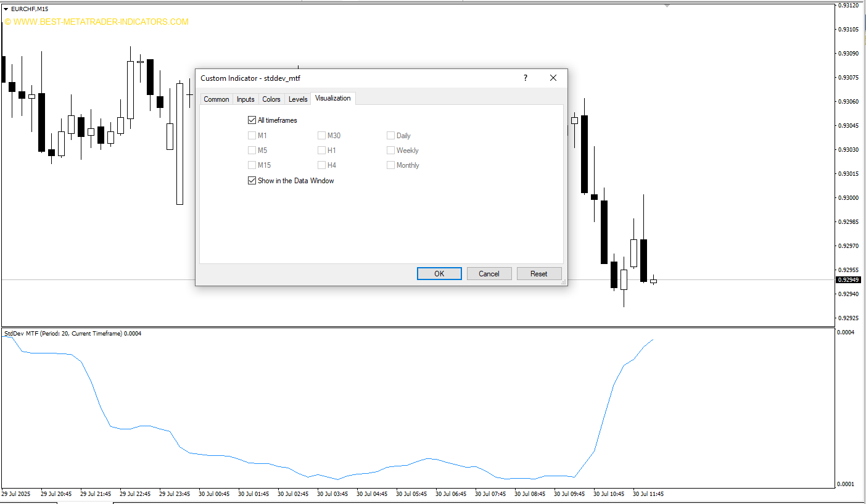Tick the H4 timeframe checkbox

pyautogui.click(x=321, y=165)
